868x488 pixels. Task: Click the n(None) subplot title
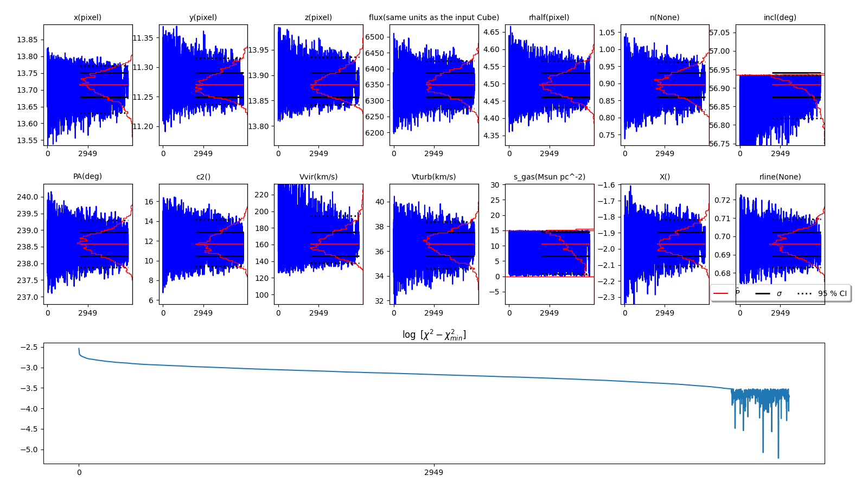coord(665,17)
